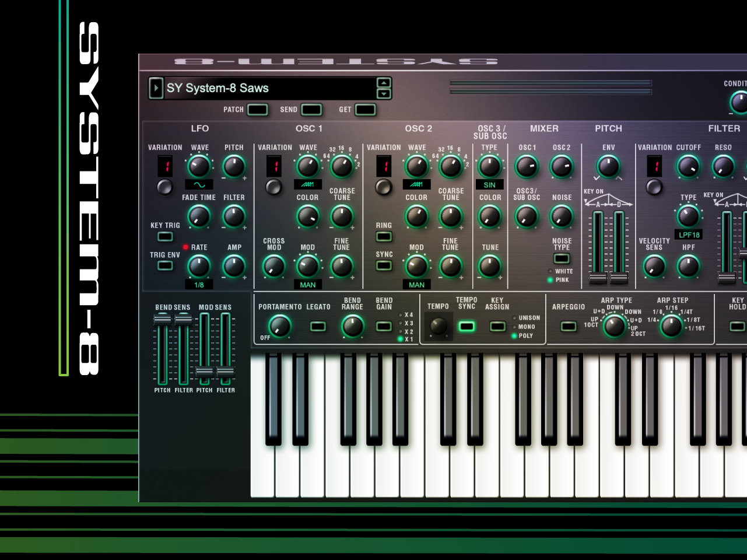Adjust the LFO FILTER knob
The width and height of the screenshot is (747, 560).
click(234, 217)
